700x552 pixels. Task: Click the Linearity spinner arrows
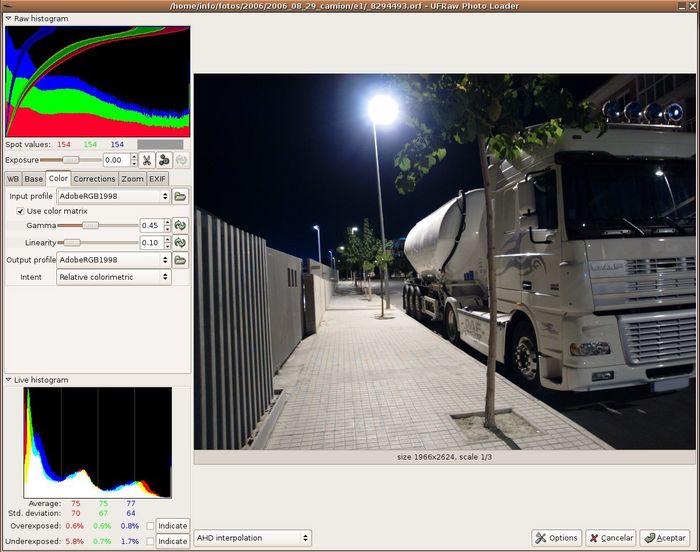[x=167, y=243]
